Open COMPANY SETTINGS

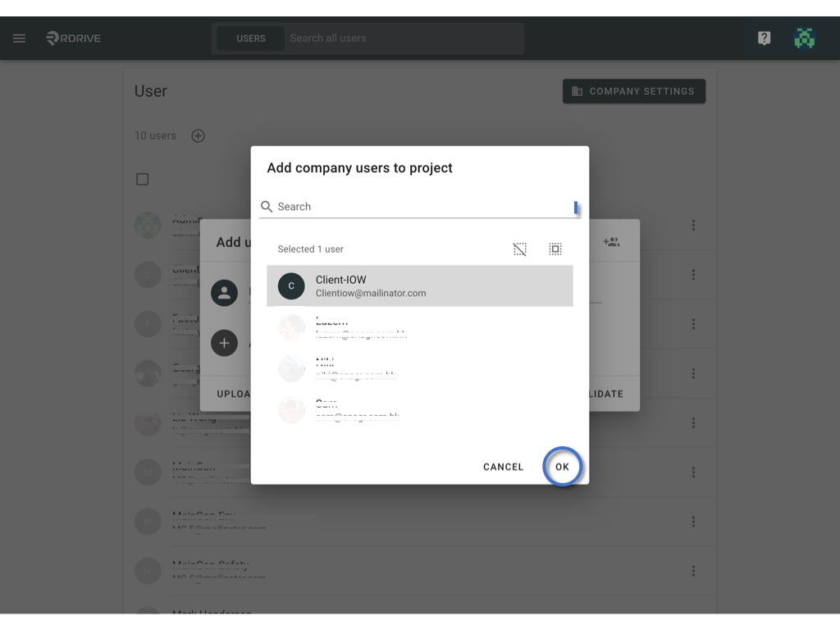(x=634, y=91)
